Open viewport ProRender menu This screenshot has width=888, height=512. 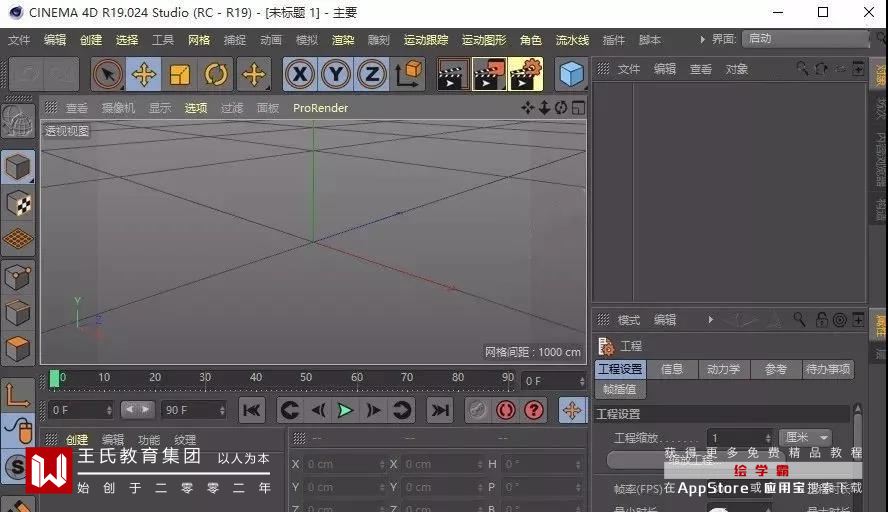(321, 108)
